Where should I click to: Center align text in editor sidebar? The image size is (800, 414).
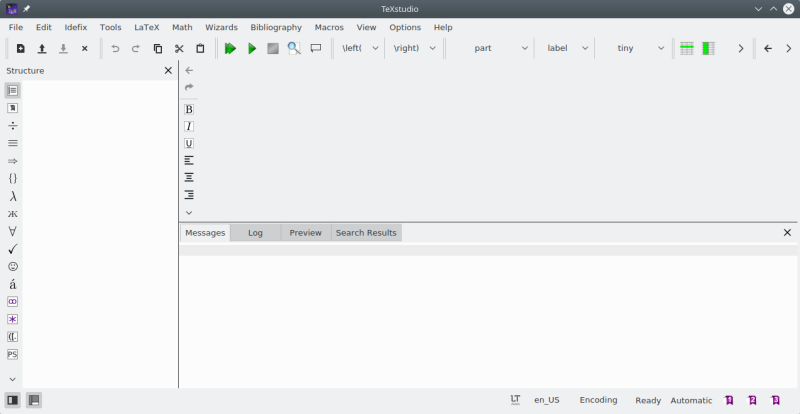pyautogui.click(x=189, y=178)
